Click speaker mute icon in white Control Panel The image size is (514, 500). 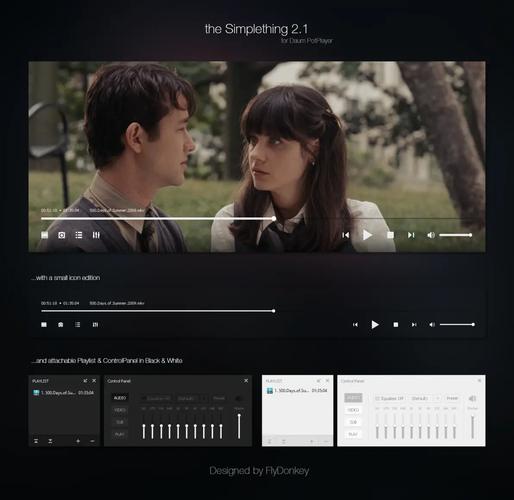pos(472,398)
